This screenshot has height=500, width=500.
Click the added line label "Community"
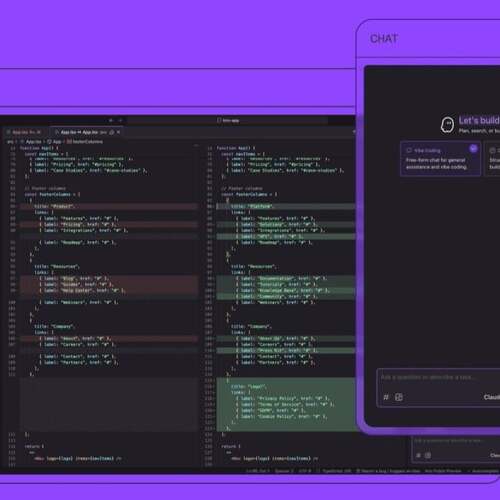tap(285, 296)
